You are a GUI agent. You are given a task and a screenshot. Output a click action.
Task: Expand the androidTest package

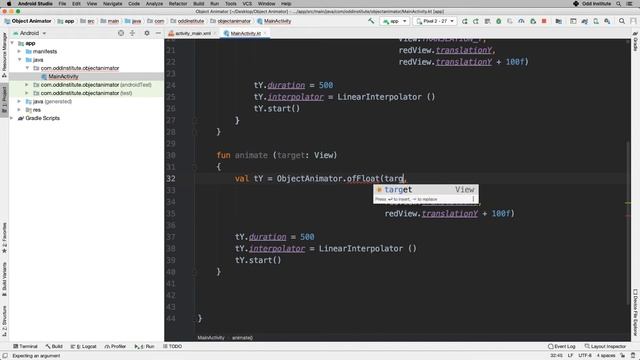[x=27, y=84]
